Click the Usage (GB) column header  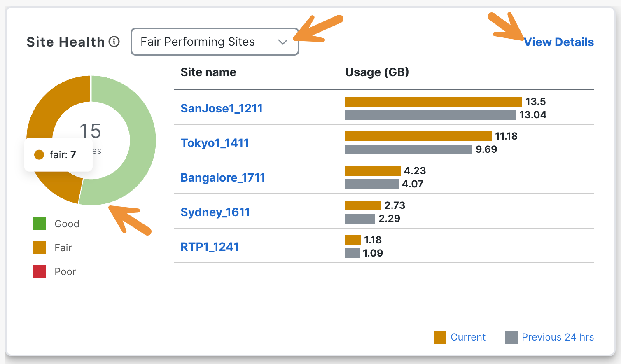(377, 72)
